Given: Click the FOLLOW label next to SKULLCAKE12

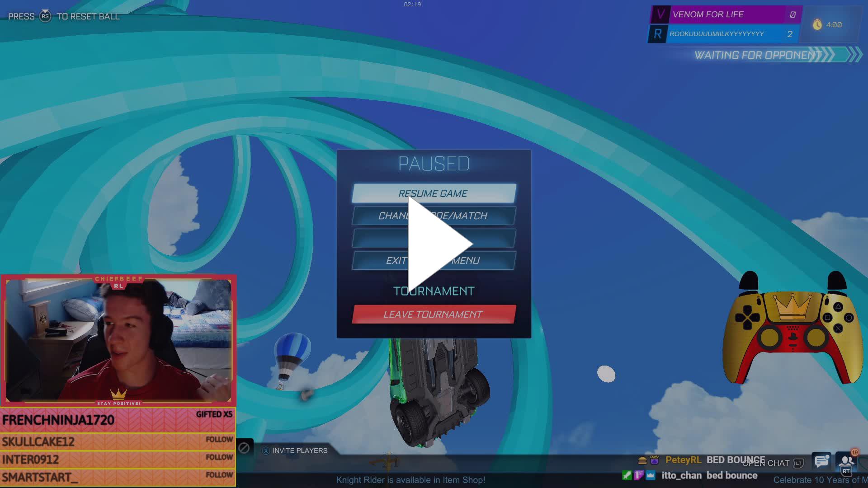Looking at the screenshot, I should pyautogui.click(x=220, y=439).
